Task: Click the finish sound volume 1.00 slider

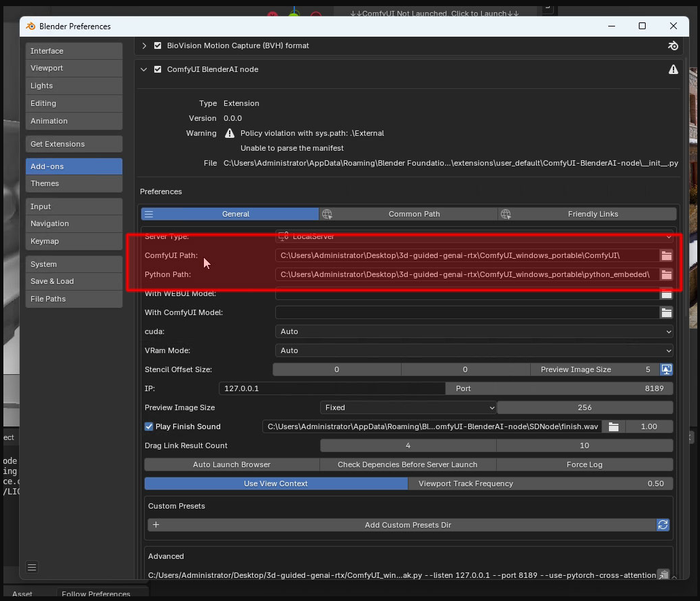Action: [x=649, y=427]
